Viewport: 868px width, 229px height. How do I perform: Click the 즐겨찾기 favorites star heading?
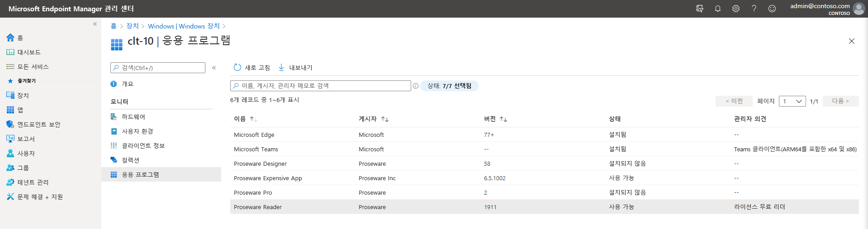point(22,81)
